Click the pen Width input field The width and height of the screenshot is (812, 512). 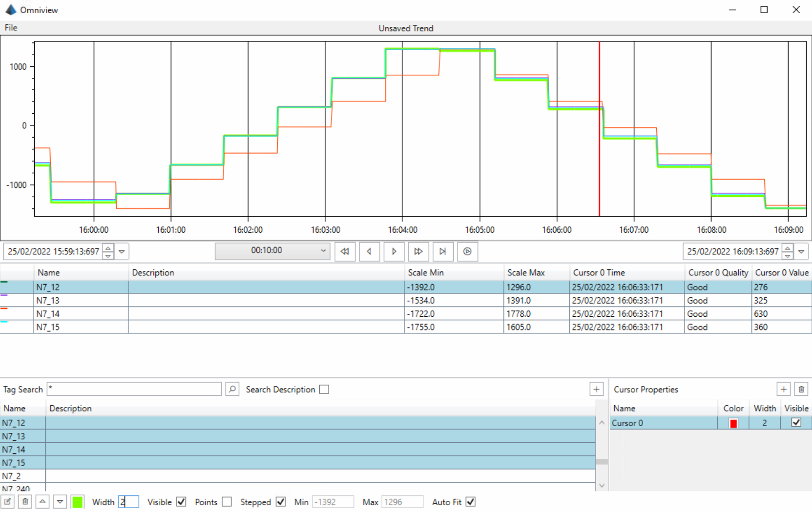pyautogui.click(x=128, y=502)
